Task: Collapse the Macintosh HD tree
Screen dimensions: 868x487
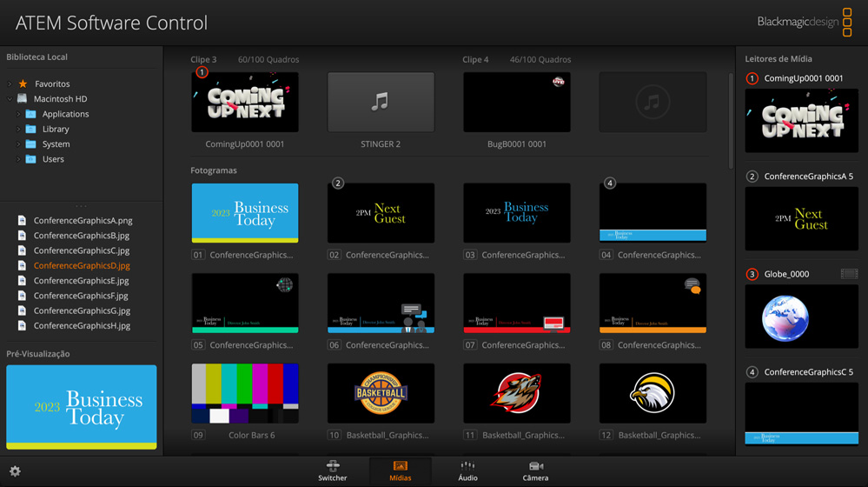Action: [x=10, y=99]
